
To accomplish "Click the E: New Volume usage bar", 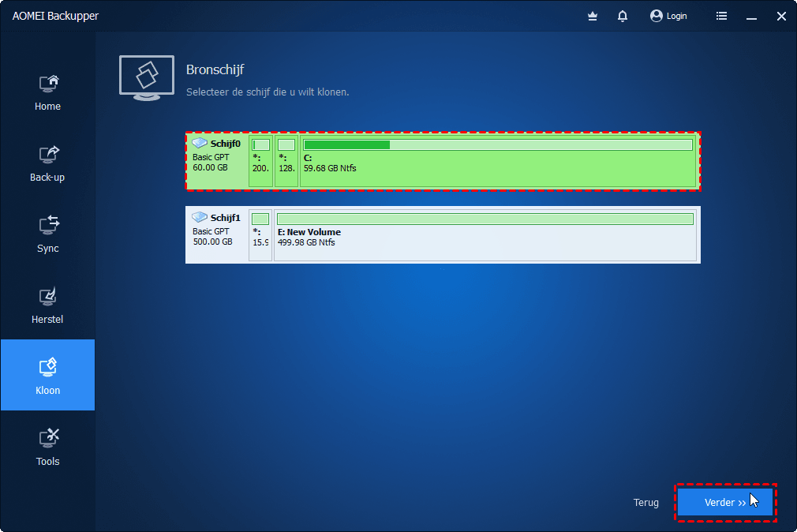I will pos(485,219).
